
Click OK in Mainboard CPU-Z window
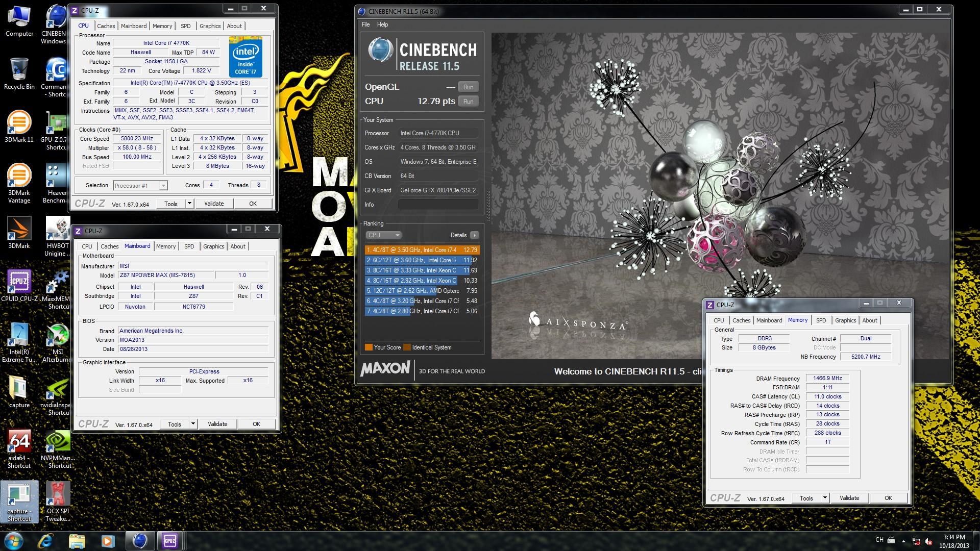click(x=257, y=424)
